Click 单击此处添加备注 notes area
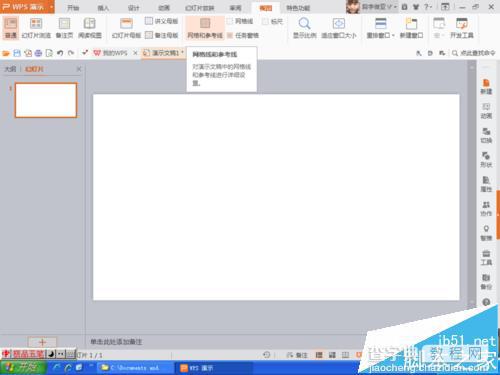Viewport: 500px width, 375px height. tap(116, 342)
